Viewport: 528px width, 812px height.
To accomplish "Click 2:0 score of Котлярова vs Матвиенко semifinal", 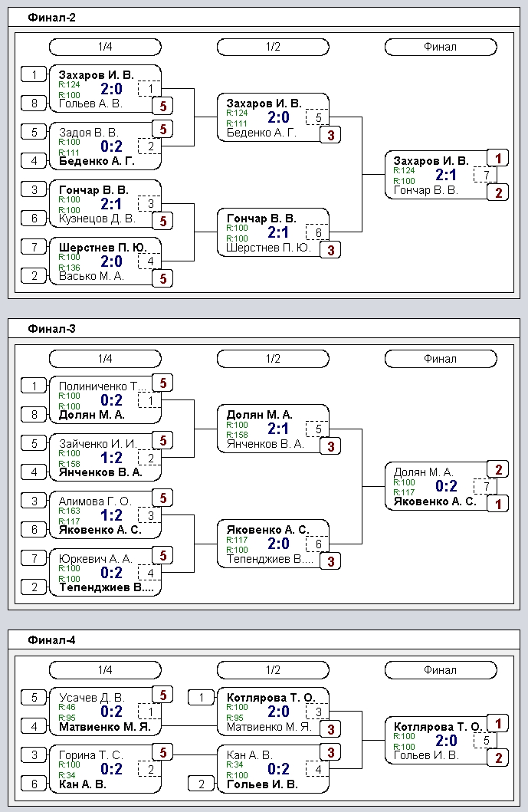I will 278,712.
